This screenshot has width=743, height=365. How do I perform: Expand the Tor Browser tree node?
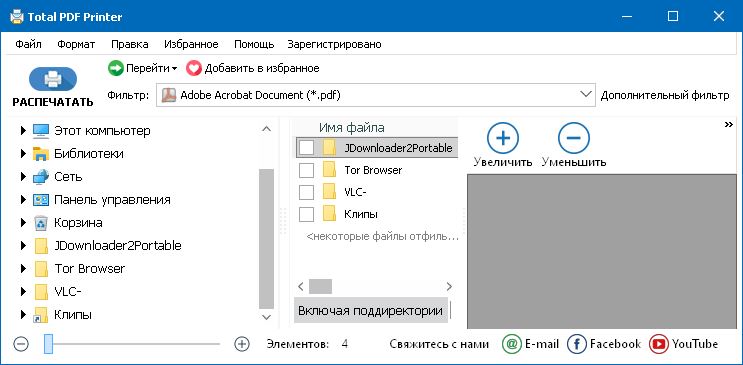pyautogui.click(x=23, y=269)
